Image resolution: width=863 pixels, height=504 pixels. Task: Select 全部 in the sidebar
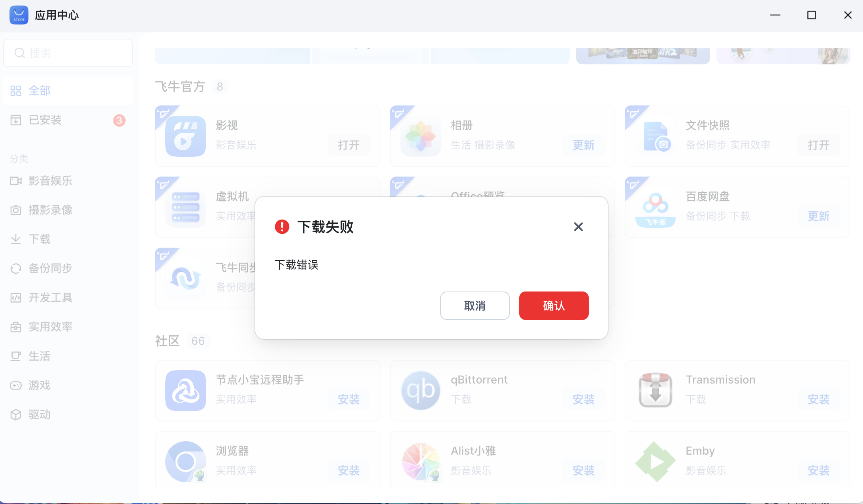pos(40,91)
